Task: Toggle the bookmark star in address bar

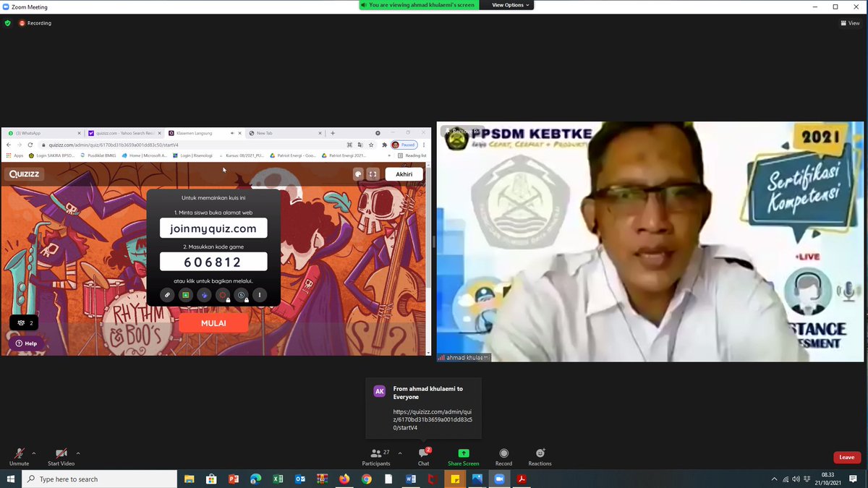Action: coord(373,145)
